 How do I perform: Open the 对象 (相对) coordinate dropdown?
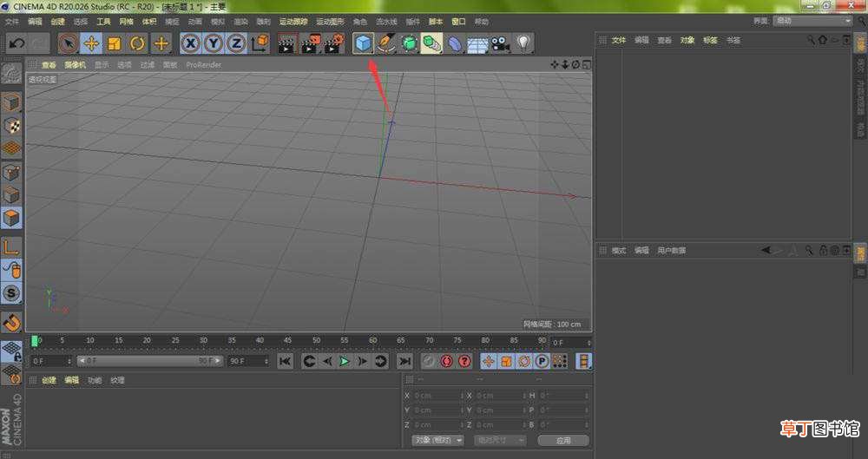tap(437, 440)
